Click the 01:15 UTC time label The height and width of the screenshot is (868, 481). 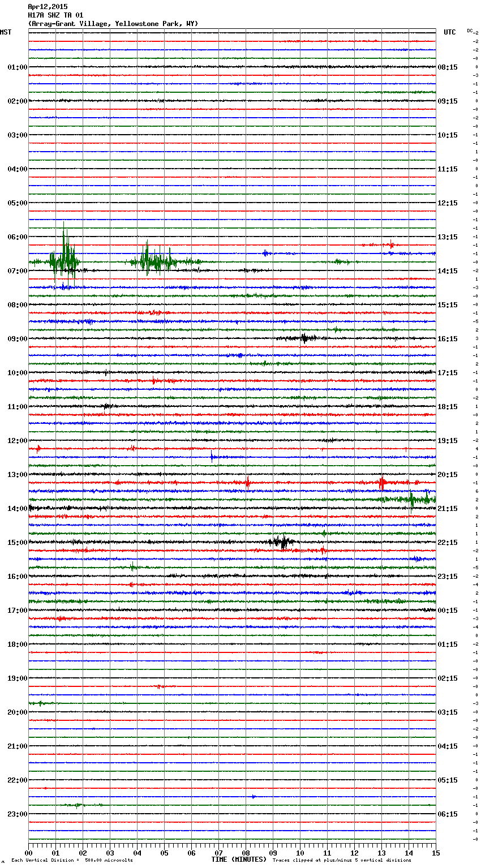(x=448, y=644)
